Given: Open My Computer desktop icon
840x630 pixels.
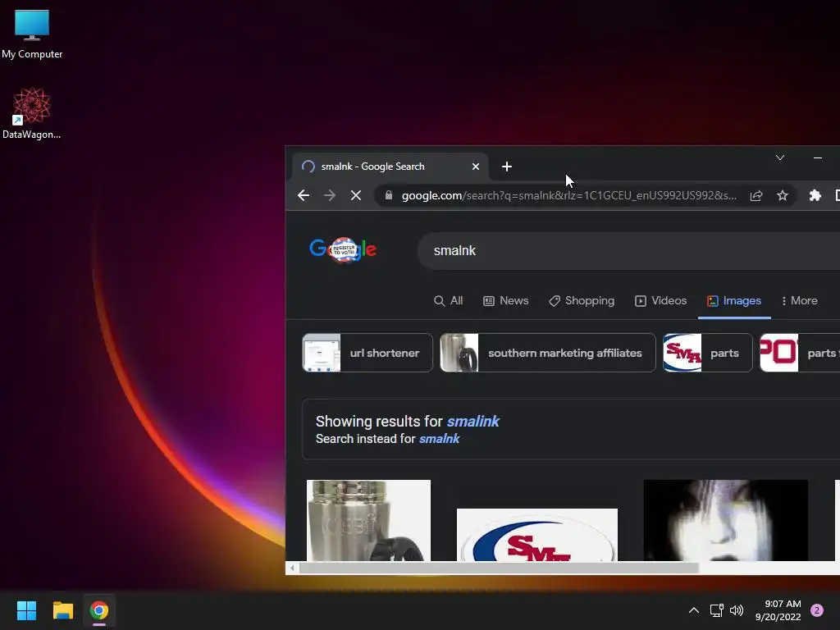Looking at the screenshot, I should coord(32,34).
